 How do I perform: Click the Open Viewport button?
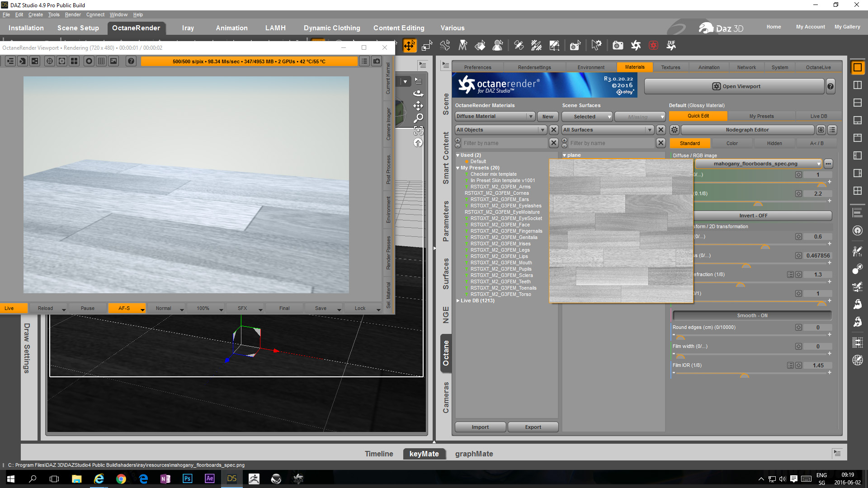pyautogui.click(x=736, y=86)
